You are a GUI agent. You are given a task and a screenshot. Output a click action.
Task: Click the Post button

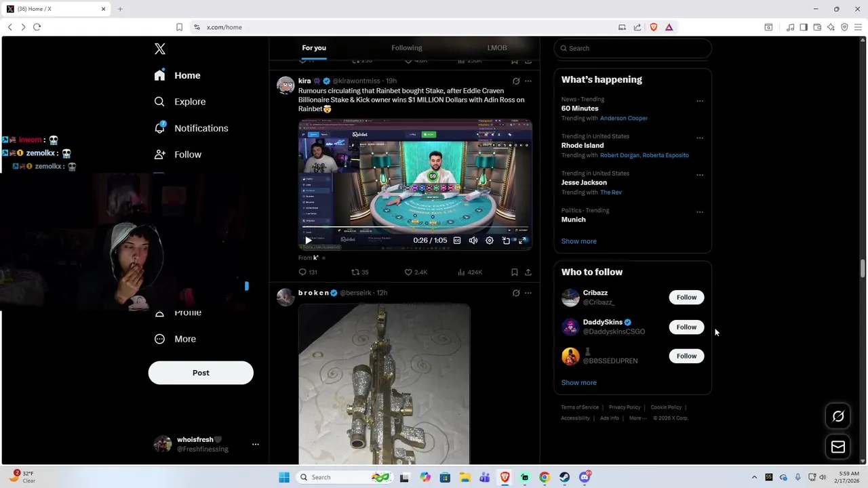[x=201, y=373]
